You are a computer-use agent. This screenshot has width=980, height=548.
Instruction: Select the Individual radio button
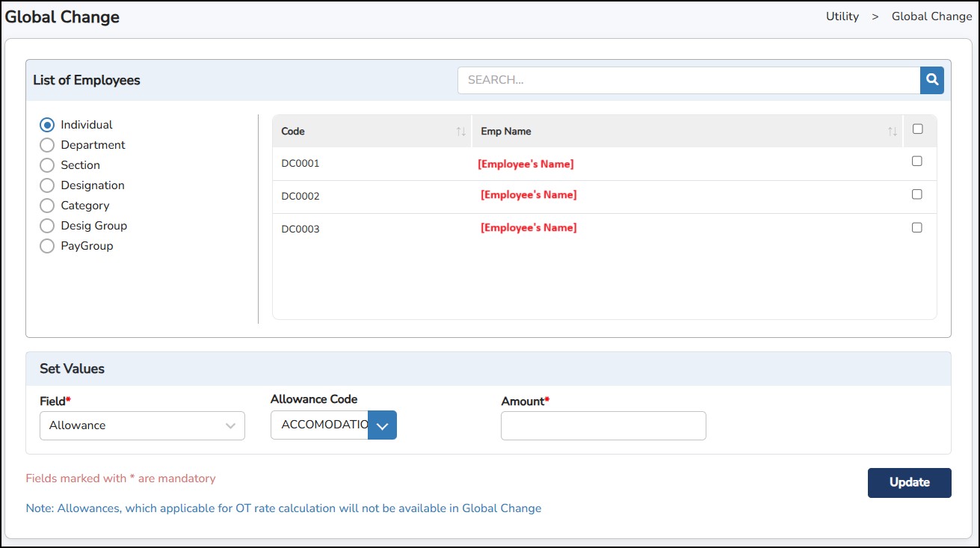coord(47,125)
